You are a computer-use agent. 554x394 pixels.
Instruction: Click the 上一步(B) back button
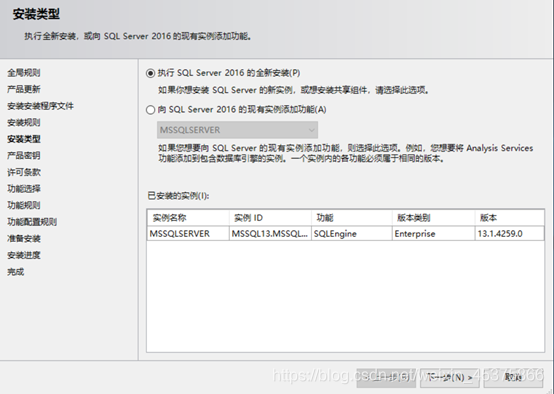[386, 377]
